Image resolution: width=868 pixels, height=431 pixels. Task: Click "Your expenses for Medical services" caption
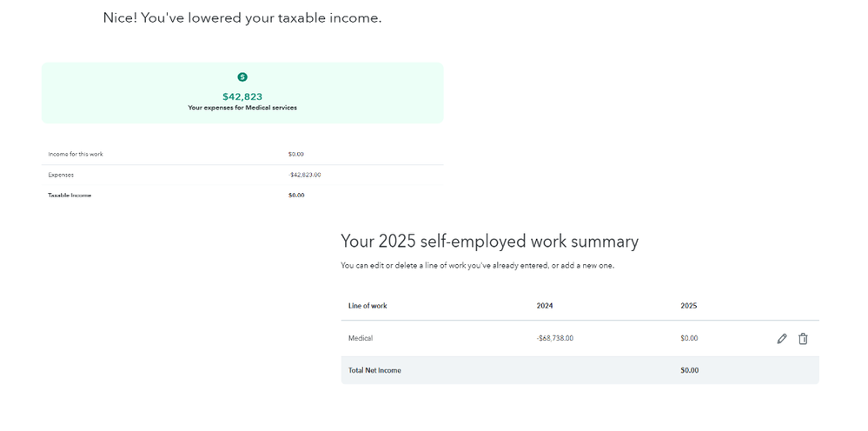(x=242, y=108)
